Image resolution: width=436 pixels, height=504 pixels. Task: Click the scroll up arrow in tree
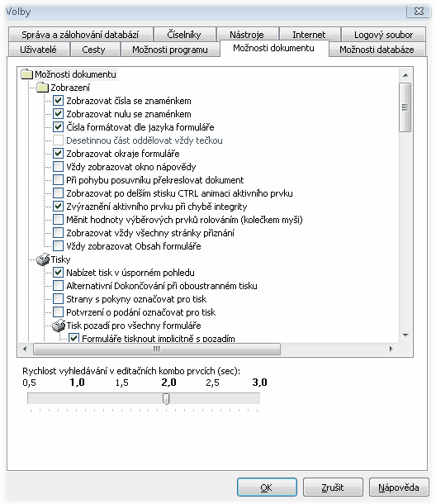click(x=405, y=75)
